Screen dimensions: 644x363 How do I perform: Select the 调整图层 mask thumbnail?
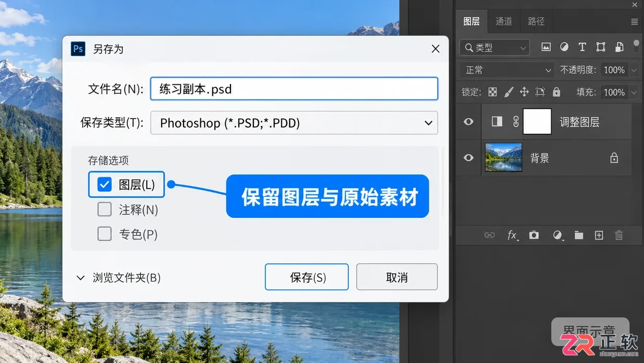(x=537, y=122)
